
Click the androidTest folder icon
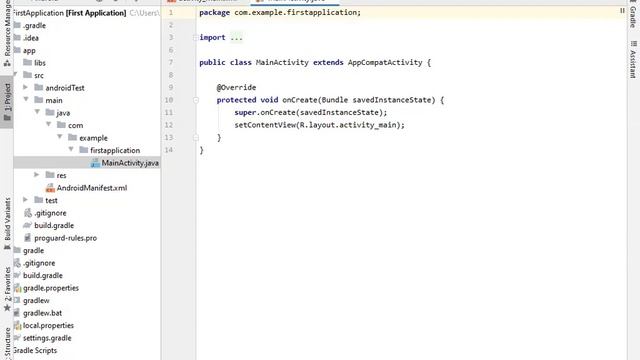tap(39, 87)
